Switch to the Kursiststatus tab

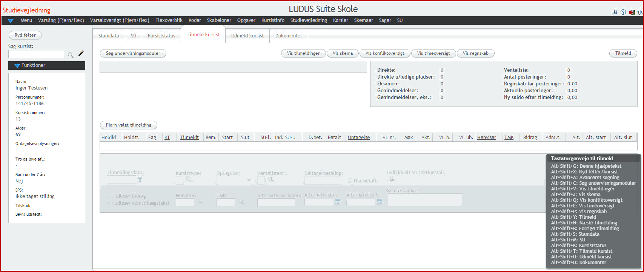point(161,36)
